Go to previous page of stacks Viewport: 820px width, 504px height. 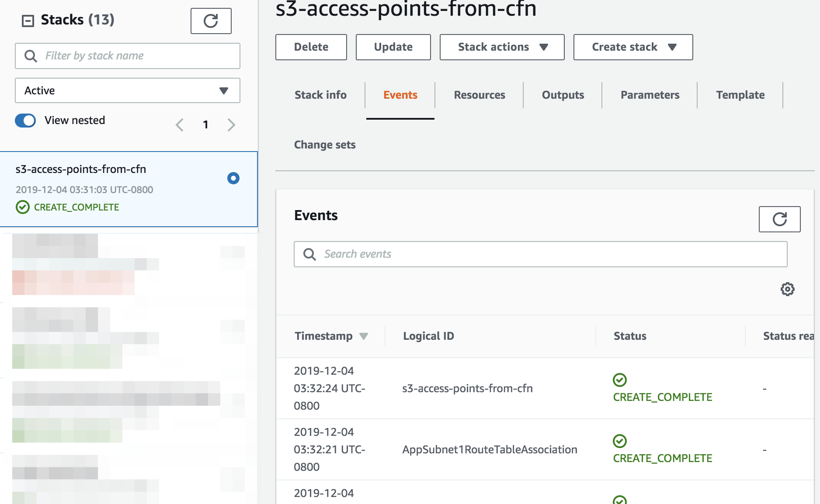[179, 125]
